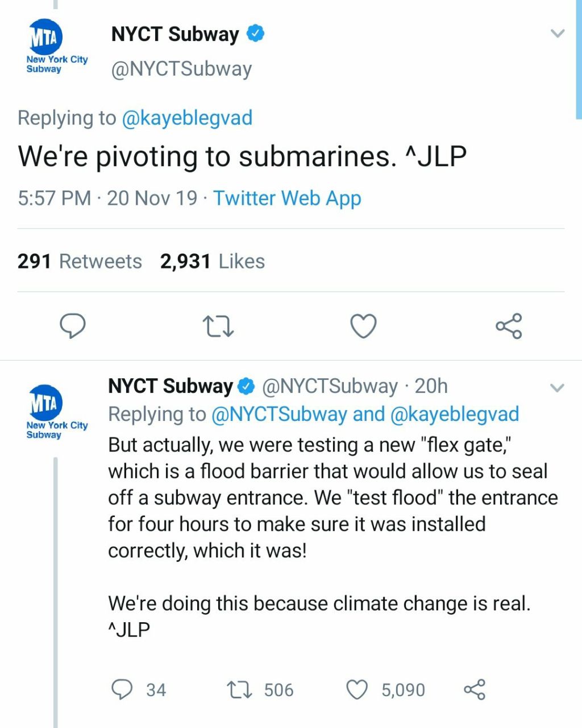The width and height of the screenshot is (582, 728).
Task: Expand the reply tweet's options chevron
Action: click(558, 388)
